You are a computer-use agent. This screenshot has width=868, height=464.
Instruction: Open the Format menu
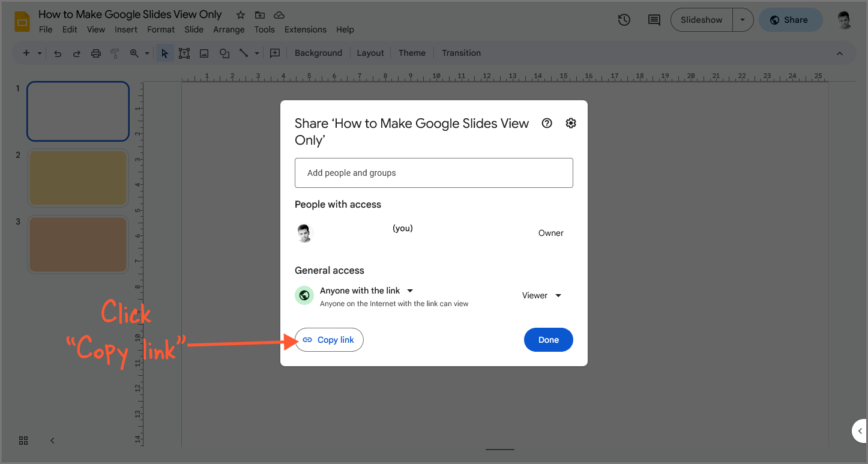160,29
